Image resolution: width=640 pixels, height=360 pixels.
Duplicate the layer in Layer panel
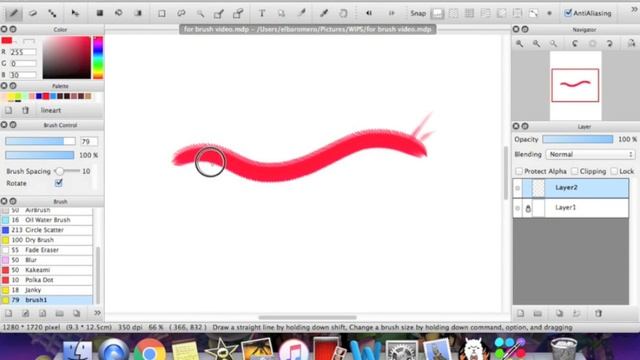(559, 313)
